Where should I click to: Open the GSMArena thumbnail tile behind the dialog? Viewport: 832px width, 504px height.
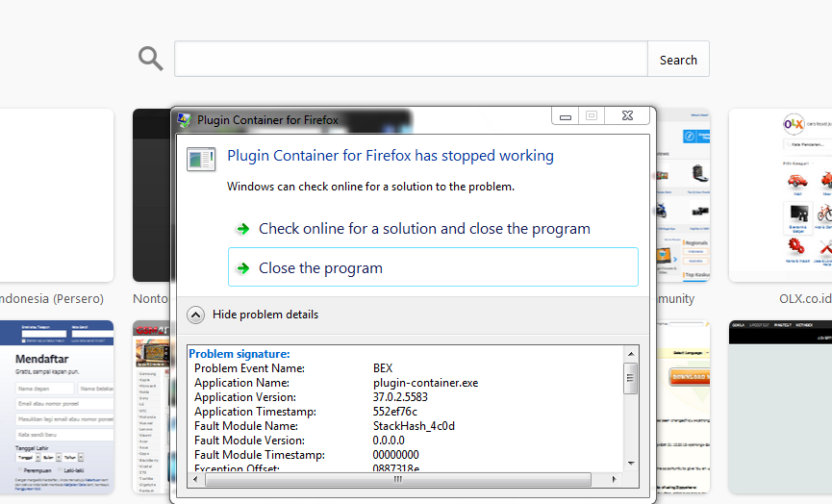point(151,407)
